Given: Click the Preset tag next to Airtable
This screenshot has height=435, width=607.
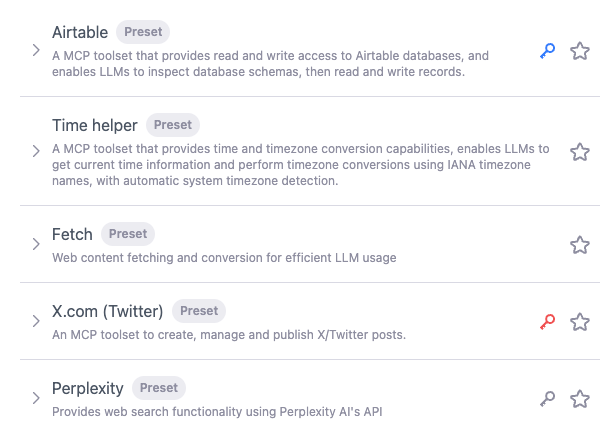Looking at the screenshot, I should [143, 32].
